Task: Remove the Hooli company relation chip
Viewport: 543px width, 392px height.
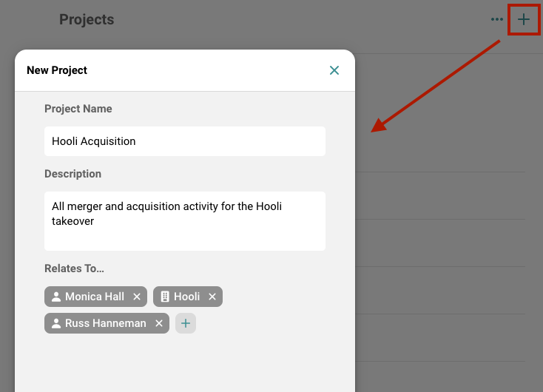Action: 212,297
